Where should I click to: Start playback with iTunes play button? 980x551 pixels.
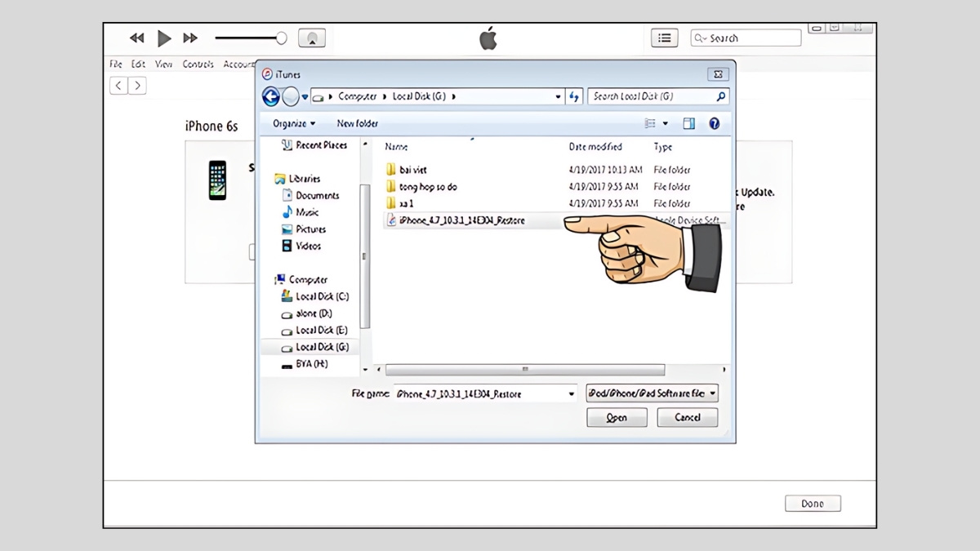(x=164, y=38)
